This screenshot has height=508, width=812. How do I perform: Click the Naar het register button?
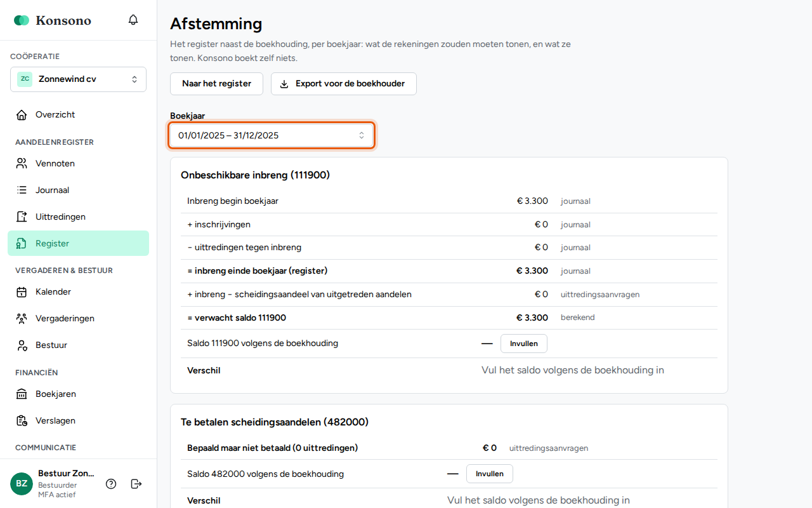coord(216,84)
